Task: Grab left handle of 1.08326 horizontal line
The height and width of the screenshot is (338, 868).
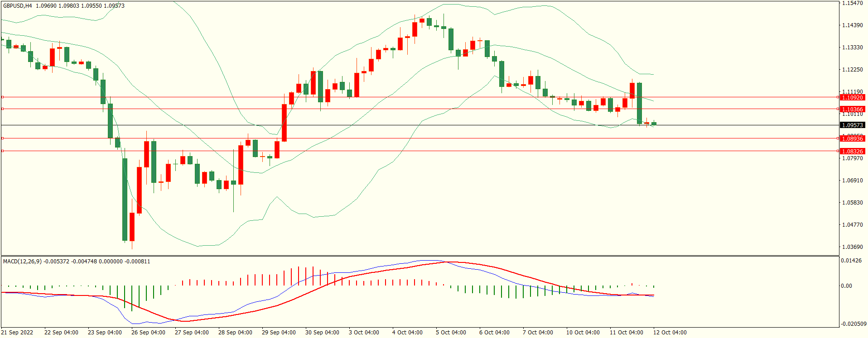Action: coord(2,151)
